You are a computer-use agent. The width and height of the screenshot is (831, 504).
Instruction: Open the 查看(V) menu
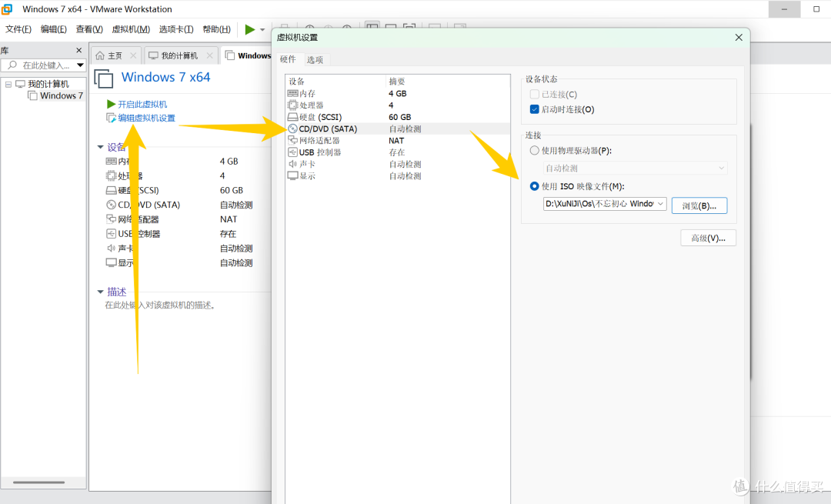click(89, 29)
